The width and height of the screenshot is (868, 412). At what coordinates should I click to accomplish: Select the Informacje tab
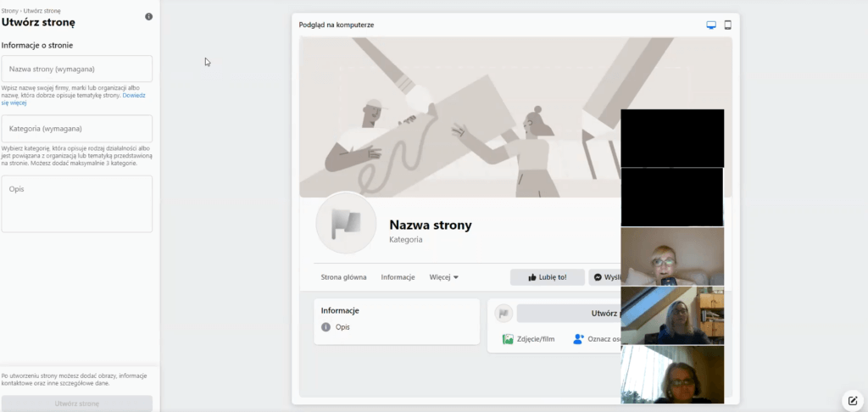coord(398,277)
